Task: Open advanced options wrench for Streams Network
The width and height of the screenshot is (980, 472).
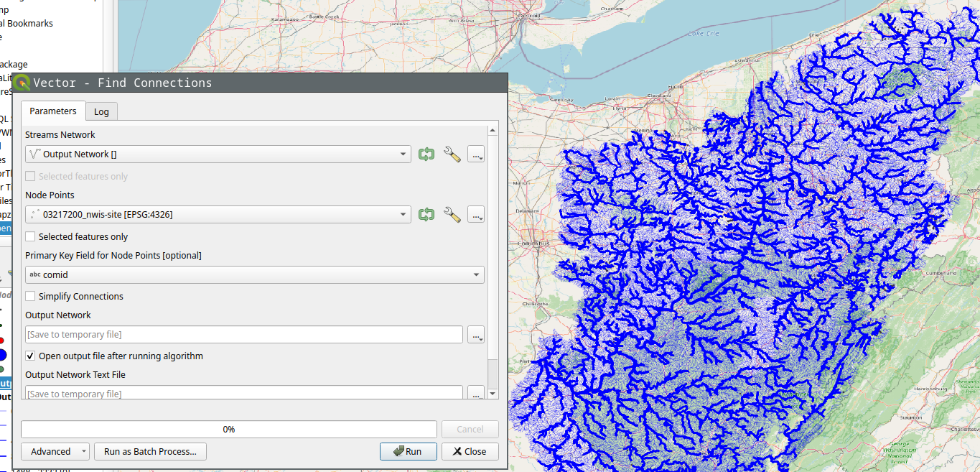Action: coord(452,154)
